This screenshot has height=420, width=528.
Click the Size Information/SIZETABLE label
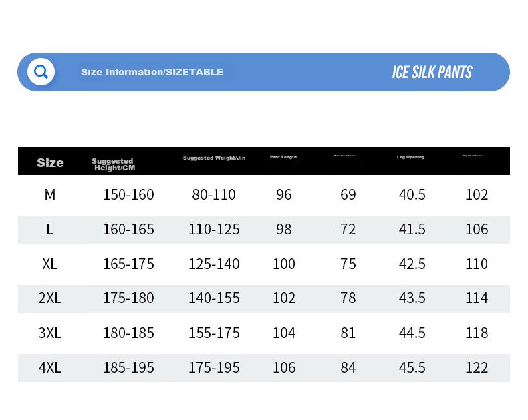tap(152, 72)
